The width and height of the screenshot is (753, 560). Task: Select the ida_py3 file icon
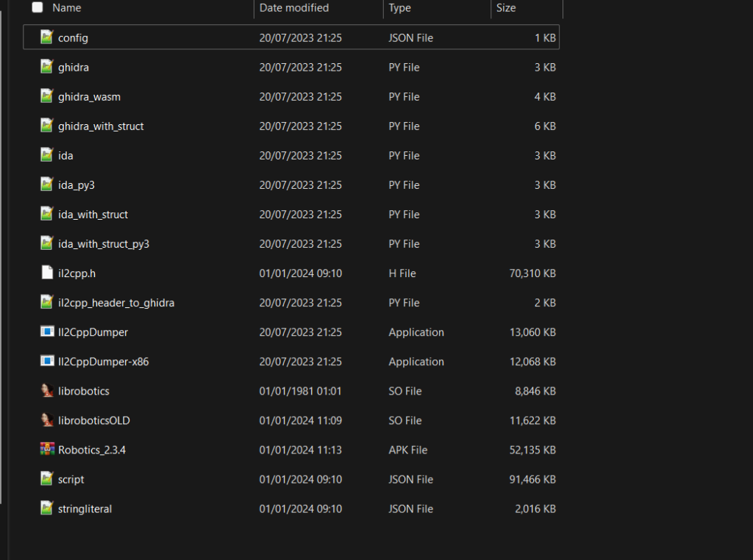pos(46,184)
